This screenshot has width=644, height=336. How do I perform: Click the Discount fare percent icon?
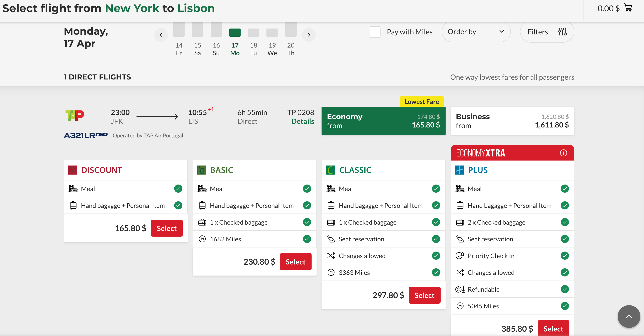click(x=73, y=170)
